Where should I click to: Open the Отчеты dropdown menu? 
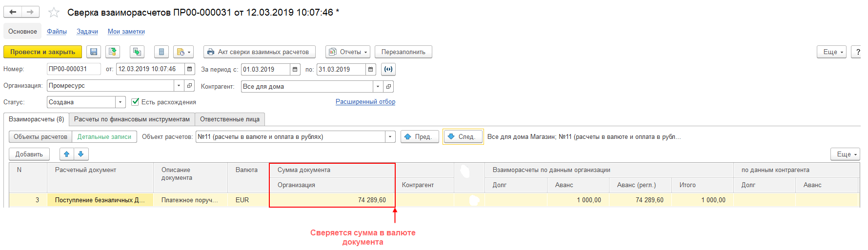click(348, 52)
